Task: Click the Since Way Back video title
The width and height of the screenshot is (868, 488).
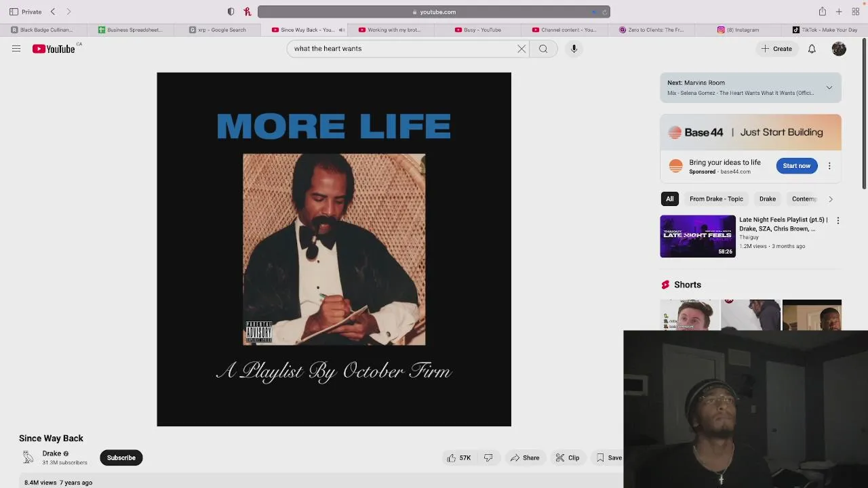Action: [51, 439]
